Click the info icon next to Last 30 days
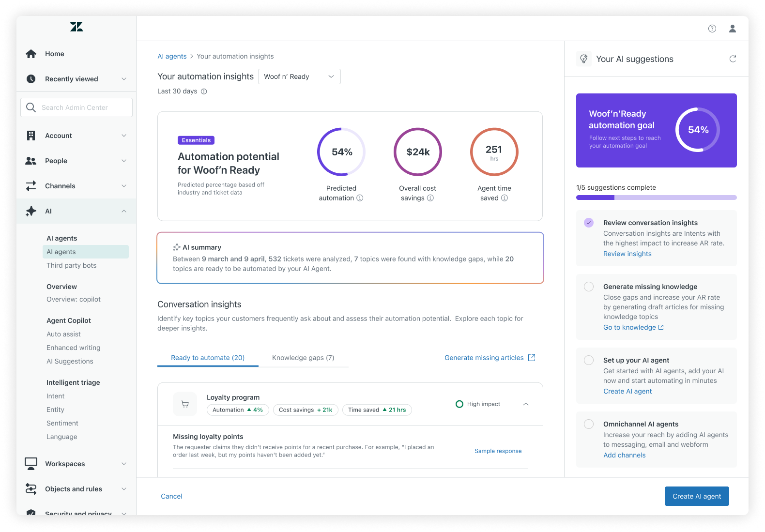The image size is (765, 532). (204, 91)
